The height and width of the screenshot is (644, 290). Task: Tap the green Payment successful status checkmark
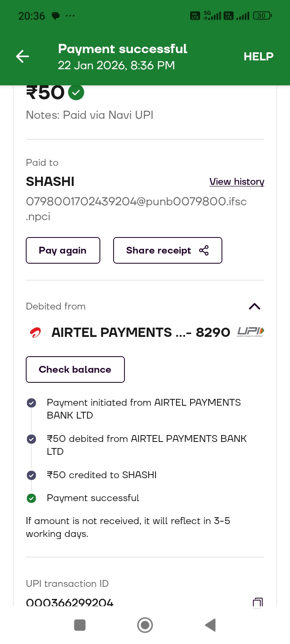(31, 498)
